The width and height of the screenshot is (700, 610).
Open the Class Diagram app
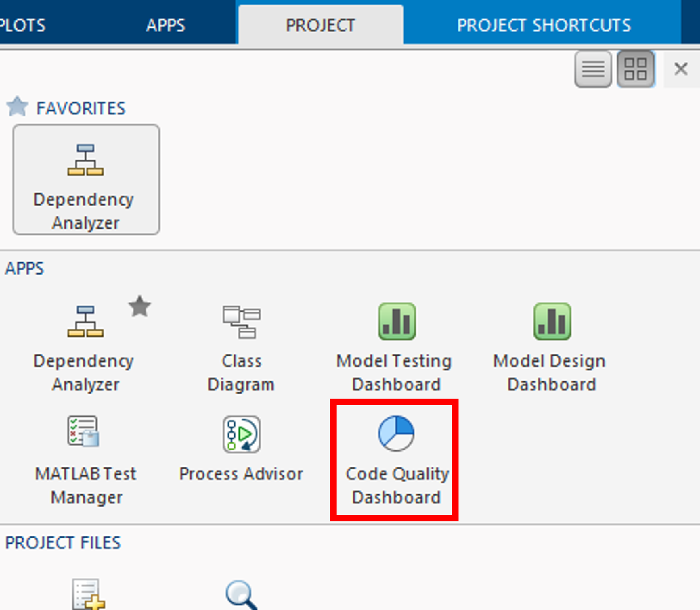click(241, 346)
